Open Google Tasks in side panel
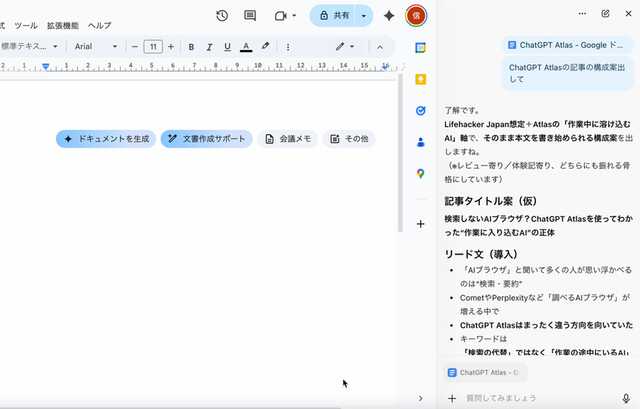This screenshot has height=409, width=640. (x=421, y=110)
